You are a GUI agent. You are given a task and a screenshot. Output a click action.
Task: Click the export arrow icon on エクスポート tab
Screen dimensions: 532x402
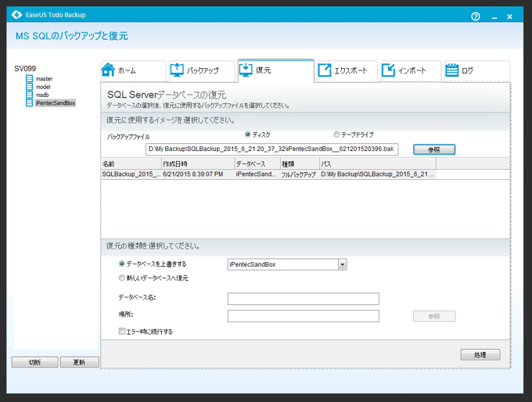click(x=325, y=70)
